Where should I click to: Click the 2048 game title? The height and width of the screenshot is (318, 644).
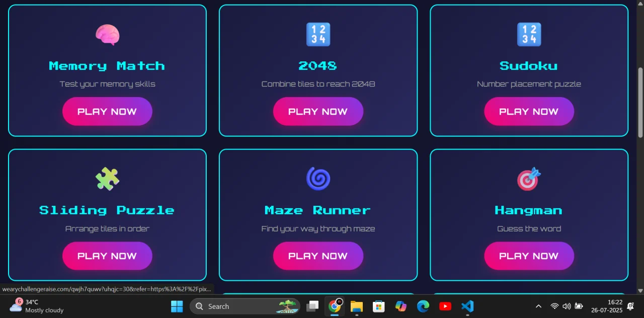(318, 66)
